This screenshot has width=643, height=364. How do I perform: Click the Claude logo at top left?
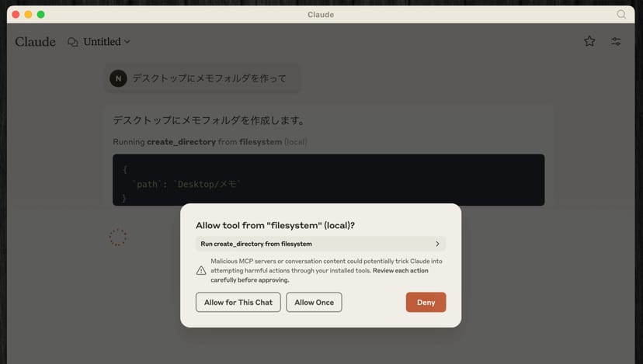[35, 42]
